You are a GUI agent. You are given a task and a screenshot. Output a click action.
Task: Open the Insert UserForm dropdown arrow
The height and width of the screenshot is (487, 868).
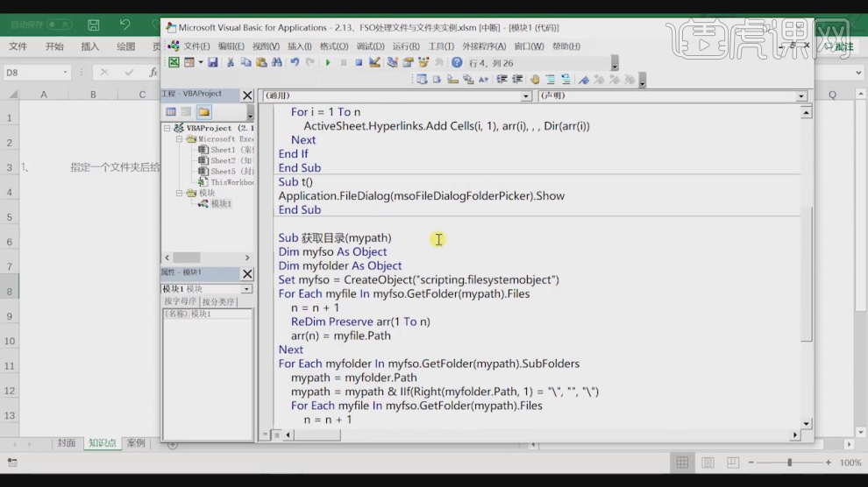point(201,62)
